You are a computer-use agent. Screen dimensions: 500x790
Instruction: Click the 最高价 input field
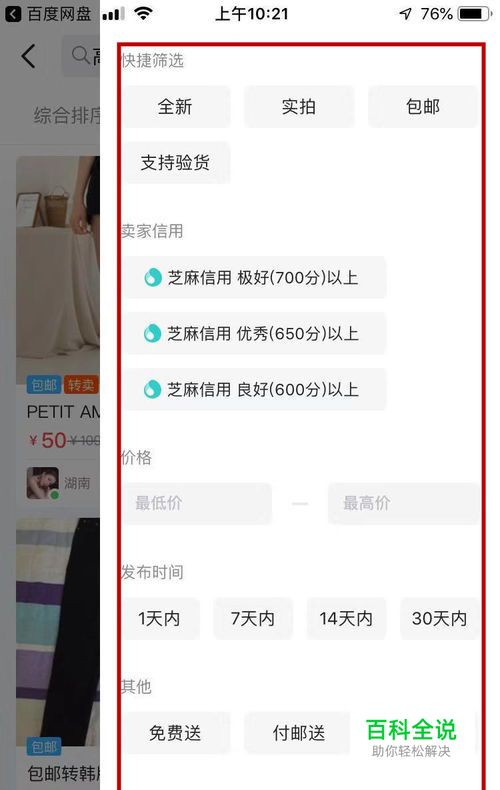(x=403, y=503)
